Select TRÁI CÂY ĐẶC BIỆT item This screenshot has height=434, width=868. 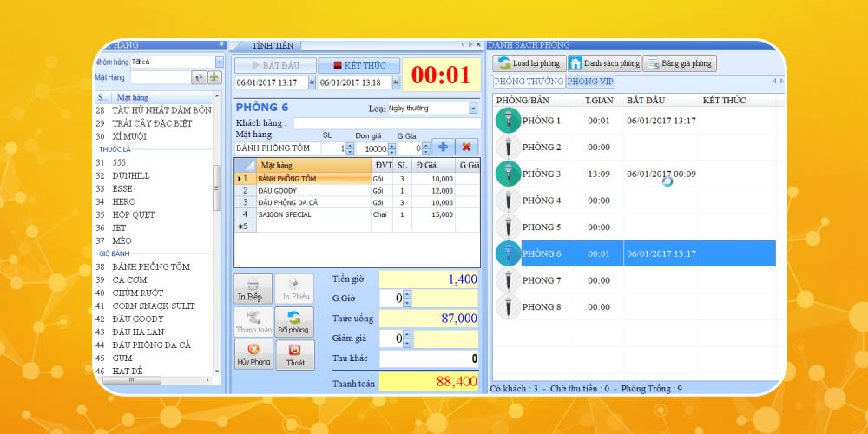pos(152,123)
